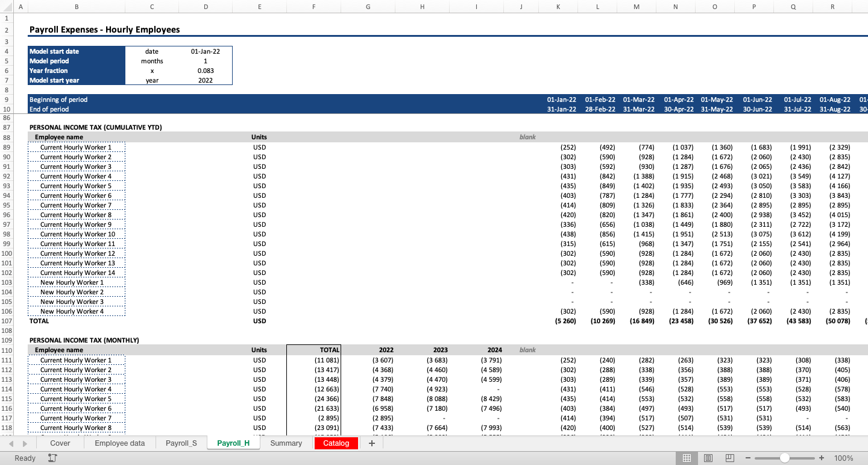Screen dimensions: 868x465
Task: Switch to Page Layout view icon
Action: coord(708,458)
